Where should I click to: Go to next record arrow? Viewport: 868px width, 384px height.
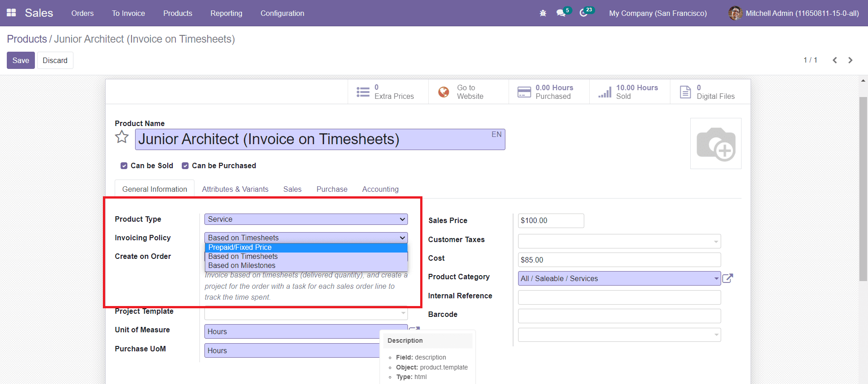coord(850,60)
